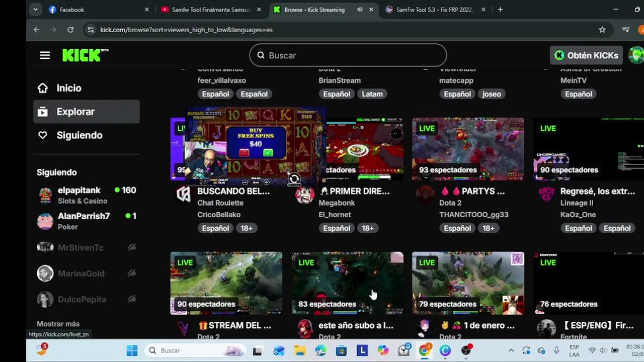Viewport: 644px width, 362px height.
Task: Open the elpapitank followed channel
Action: tap(87, 195)
